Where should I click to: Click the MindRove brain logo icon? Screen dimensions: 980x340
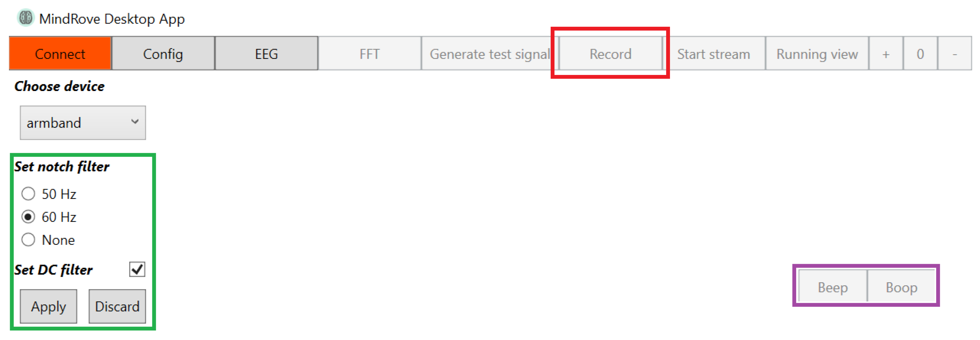point(26,18)
